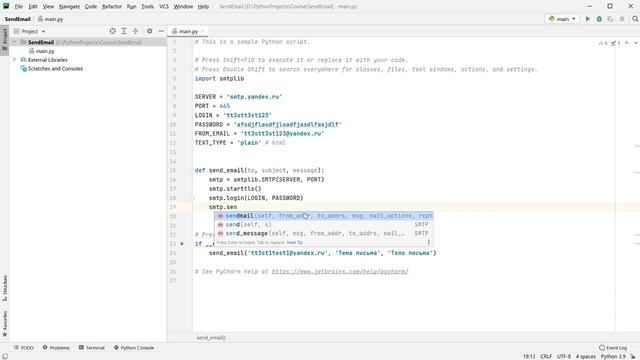This screenshot has width=640, height=360.
Task: Open 4 spaces indent selector
Action: point(586,356)
